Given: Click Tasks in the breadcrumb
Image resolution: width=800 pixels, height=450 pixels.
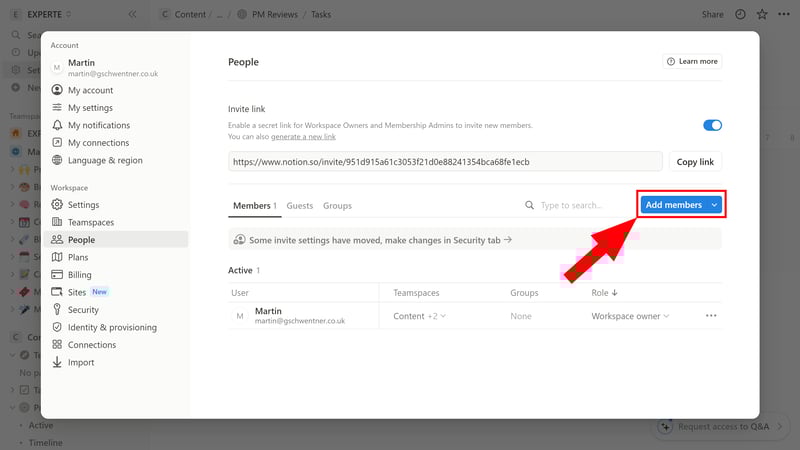Looking at the screenshot, I should pyautogui.click(x=321, y=14).
